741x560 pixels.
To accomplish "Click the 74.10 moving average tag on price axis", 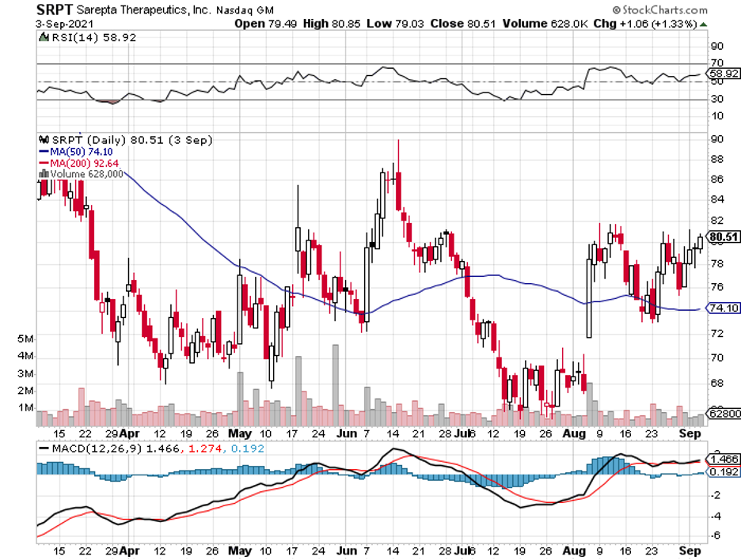I will pos(724,308).
